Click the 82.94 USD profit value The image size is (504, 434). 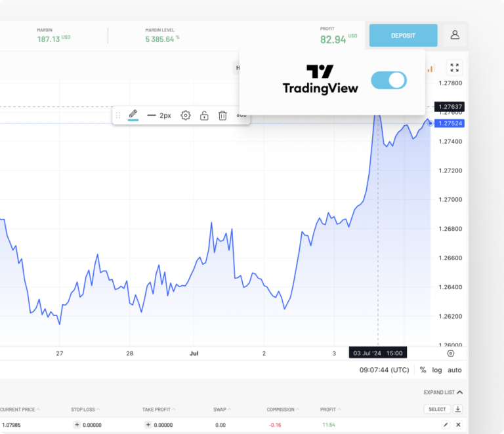click(x=339, y=39)
